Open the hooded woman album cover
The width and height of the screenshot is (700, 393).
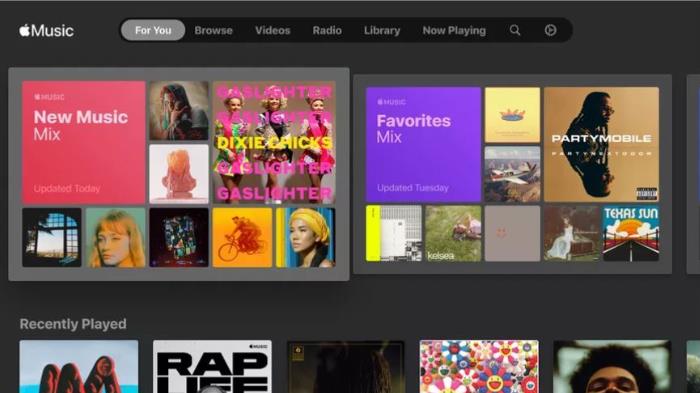(179, 110)
